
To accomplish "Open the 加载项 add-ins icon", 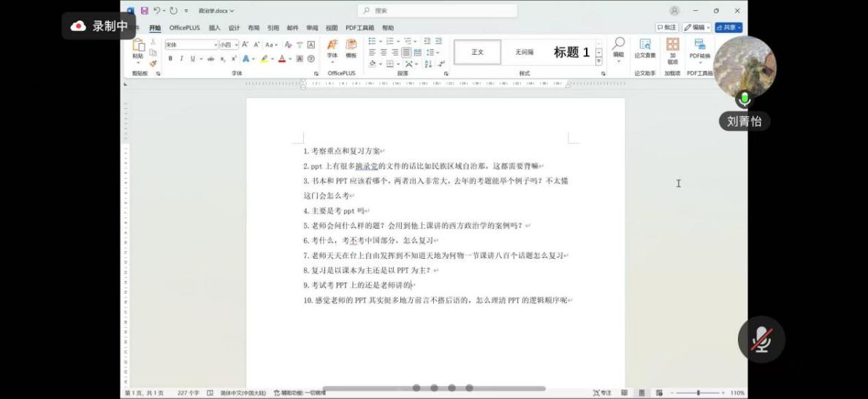I will (672, 49).
